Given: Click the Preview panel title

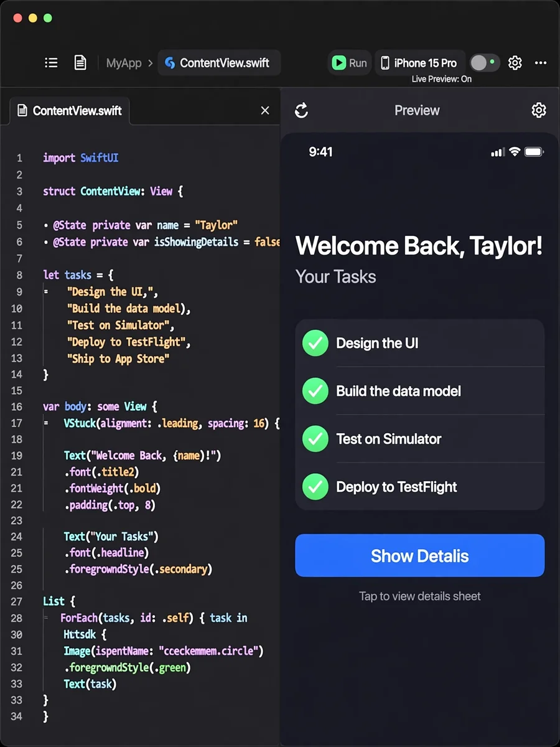Looking at the screenshot, I should [417, 110].
